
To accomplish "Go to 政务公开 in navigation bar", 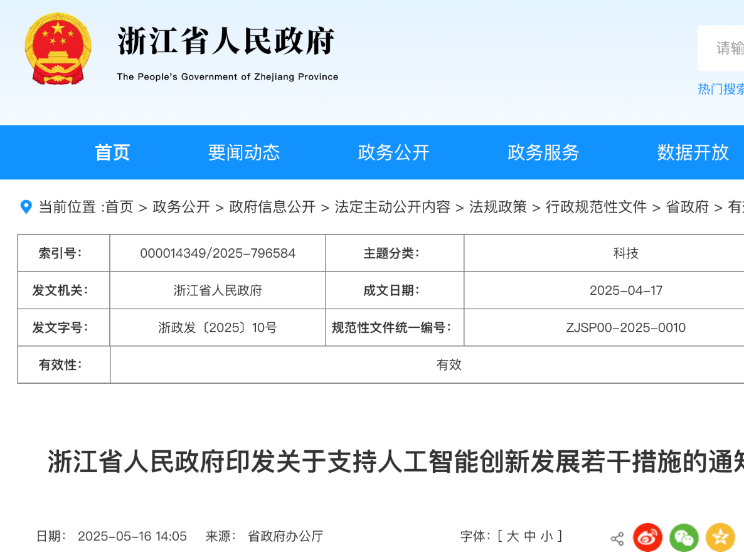I will pyautogui.click(x=393, y=152).
